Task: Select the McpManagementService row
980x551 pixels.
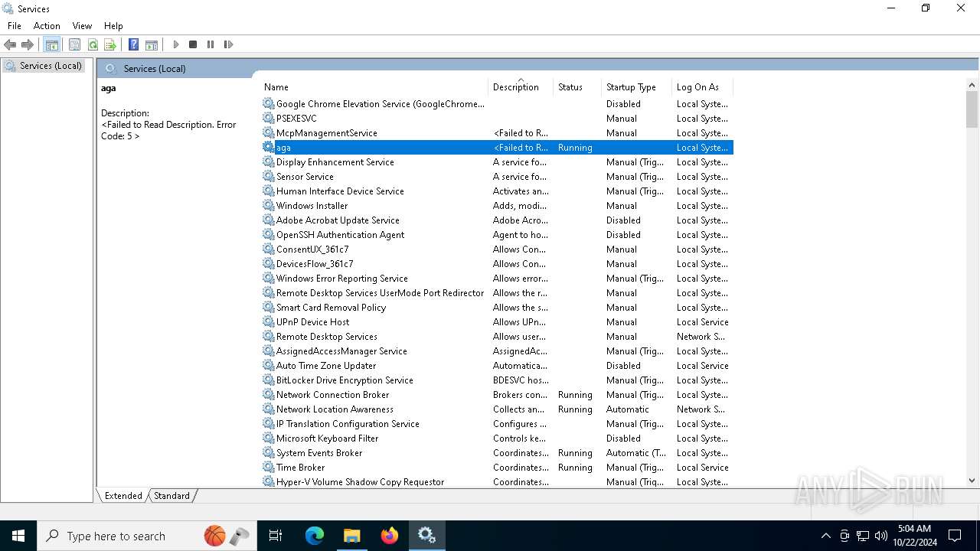Action: [497, 133]
